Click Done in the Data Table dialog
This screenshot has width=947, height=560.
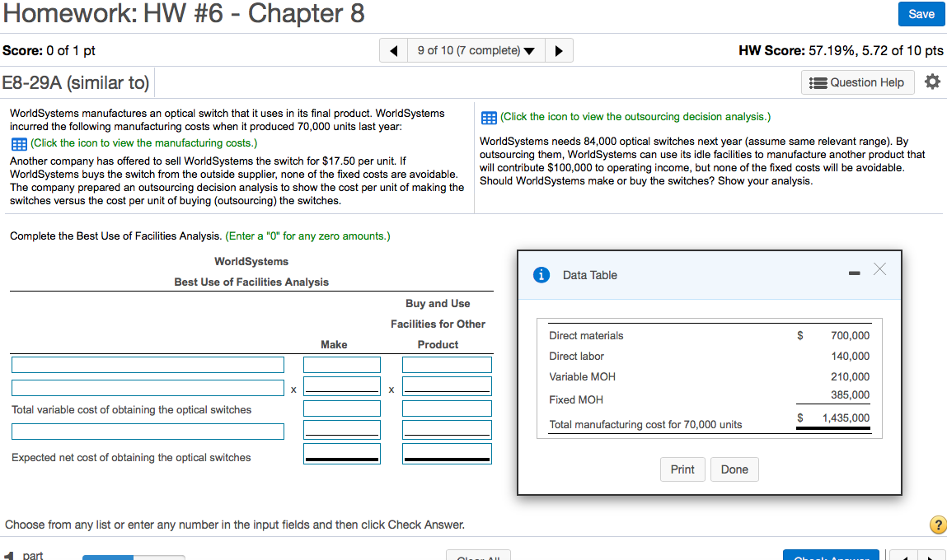click(x=734, y=469)
